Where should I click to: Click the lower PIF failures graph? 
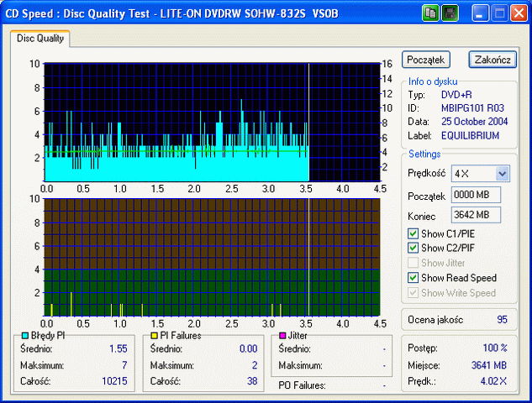click(x=210, y=257)
